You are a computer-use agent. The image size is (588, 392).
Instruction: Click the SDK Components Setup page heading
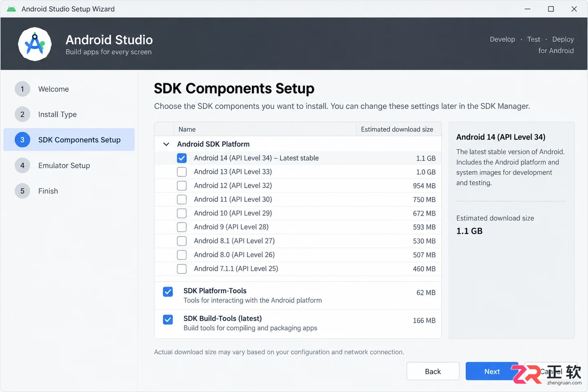pos(234,89)
